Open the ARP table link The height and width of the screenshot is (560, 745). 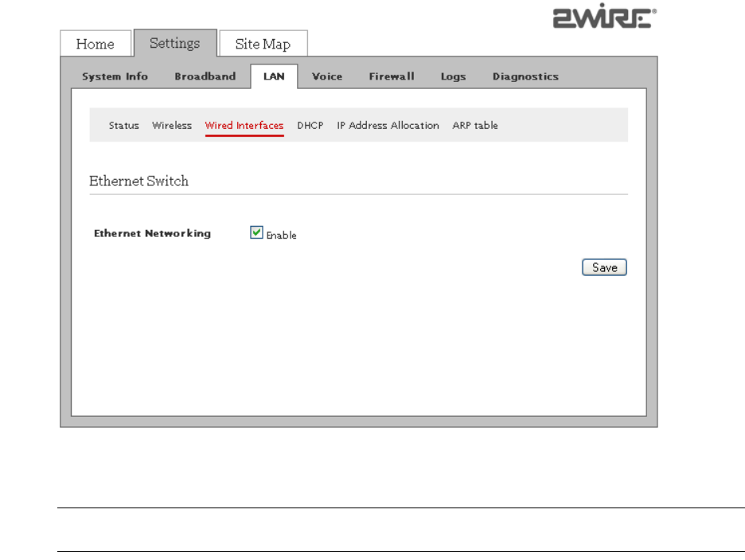click(x=475, y=126)
